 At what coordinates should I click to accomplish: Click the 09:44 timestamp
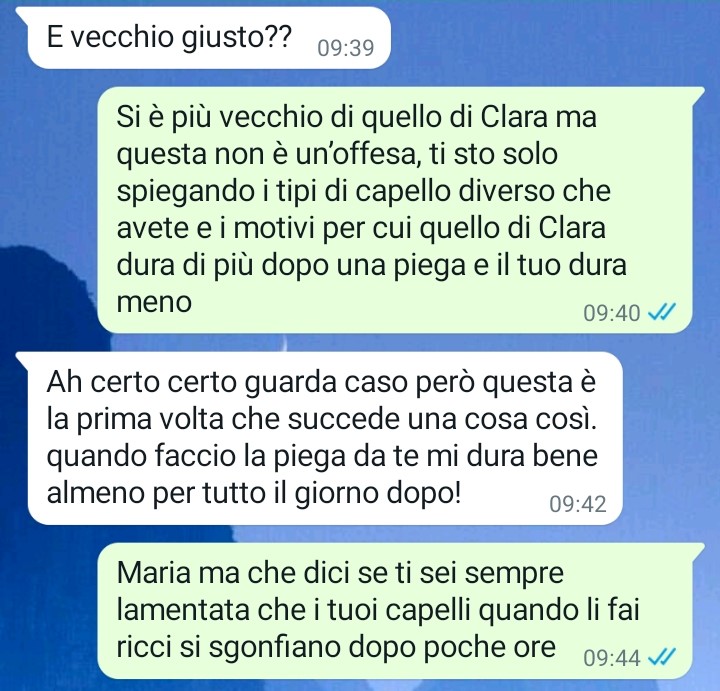point(612,658)
